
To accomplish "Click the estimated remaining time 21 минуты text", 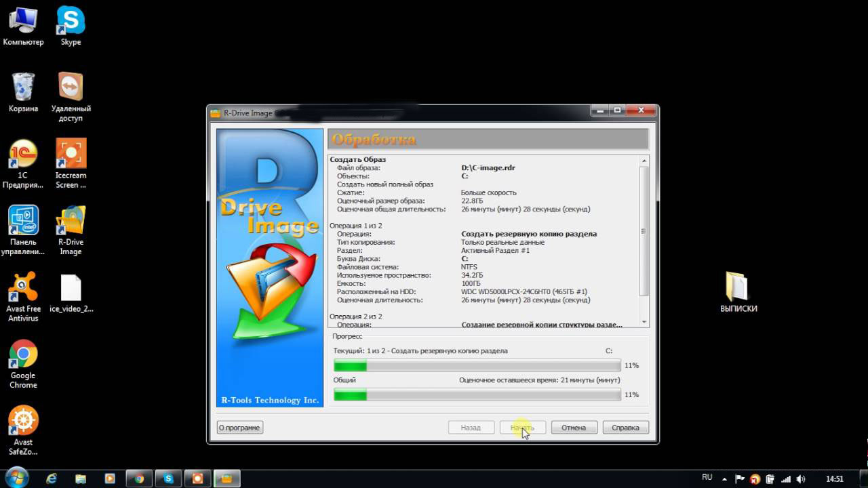I will coord(540,380).
